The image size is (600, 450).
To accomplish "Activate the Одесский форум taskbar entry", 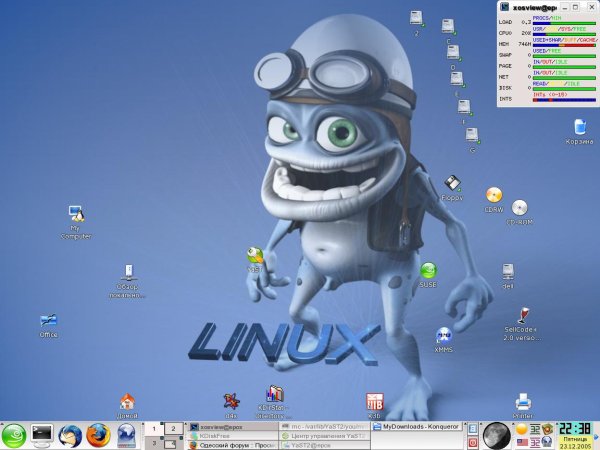I will coord(233,445).
